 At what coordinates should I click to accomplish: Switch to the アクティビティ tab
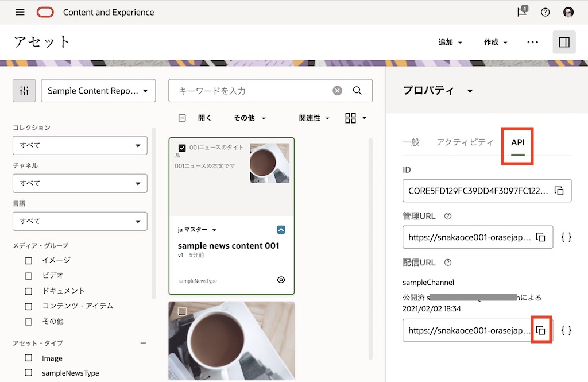pos(464,142)
